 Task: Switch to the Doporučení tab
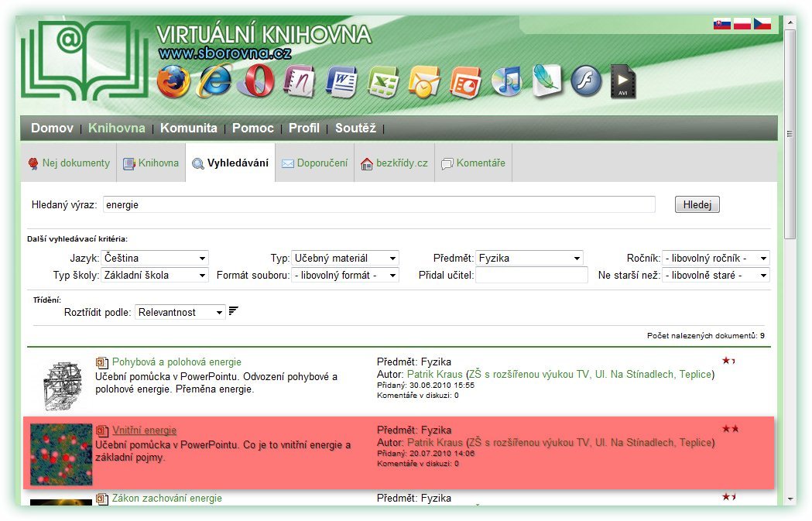(x=315, y=163)
